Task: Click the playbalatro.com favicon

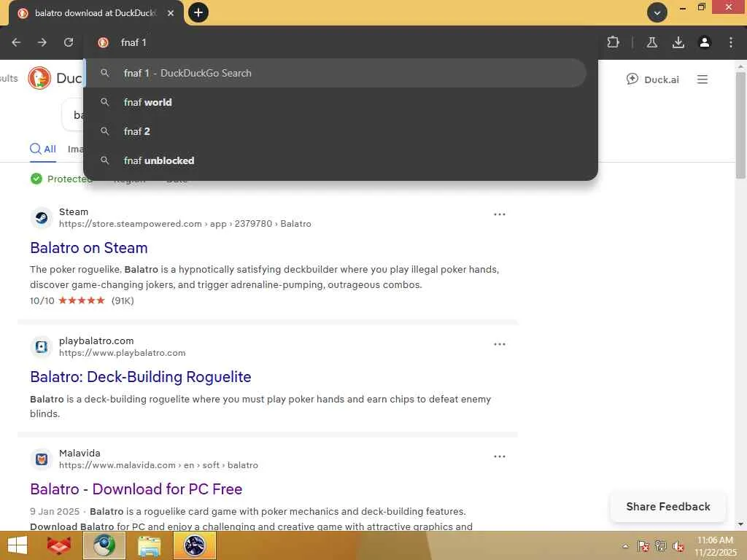Action: click(x=42, y=346)
